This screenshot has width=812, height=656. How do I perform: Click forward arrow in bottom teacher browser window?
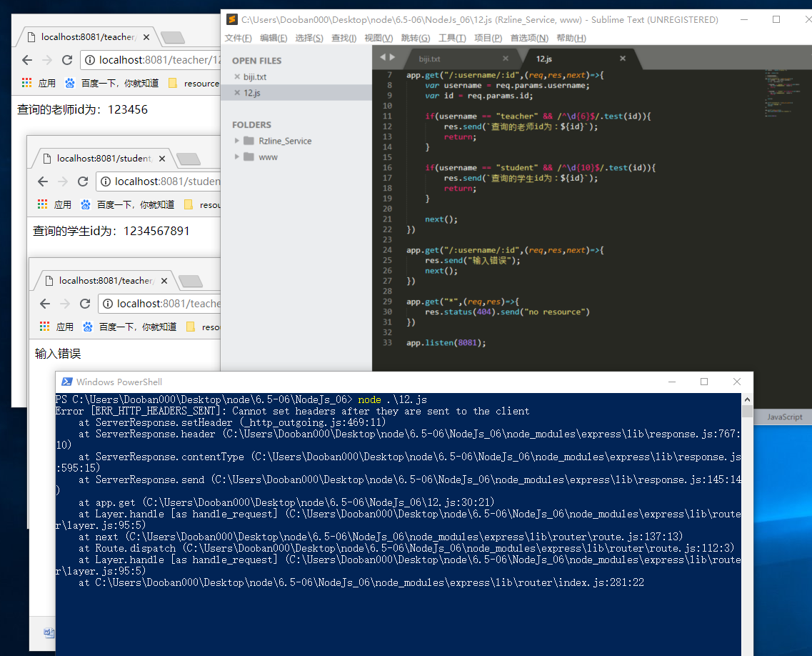(65, 304)
